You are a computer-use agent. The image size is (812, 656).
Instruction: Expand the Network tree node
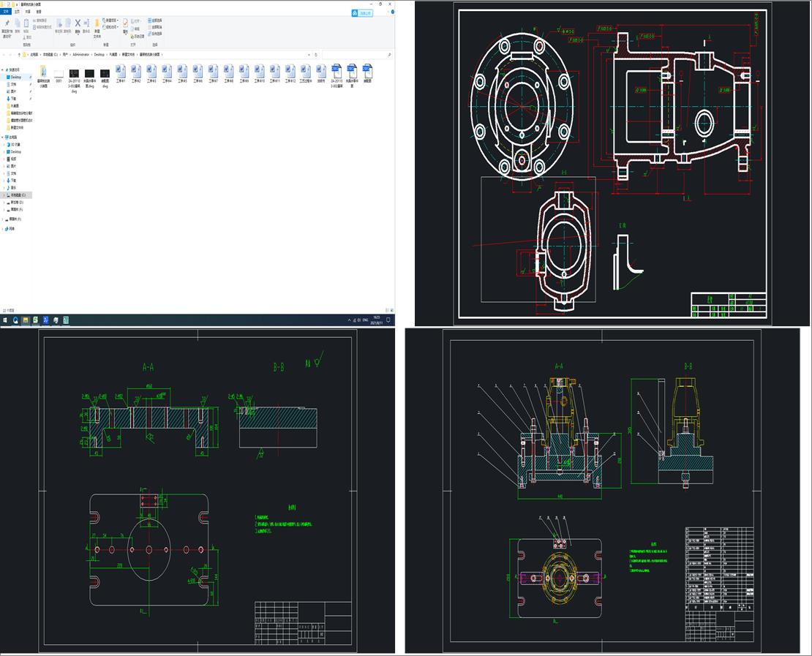3,228
